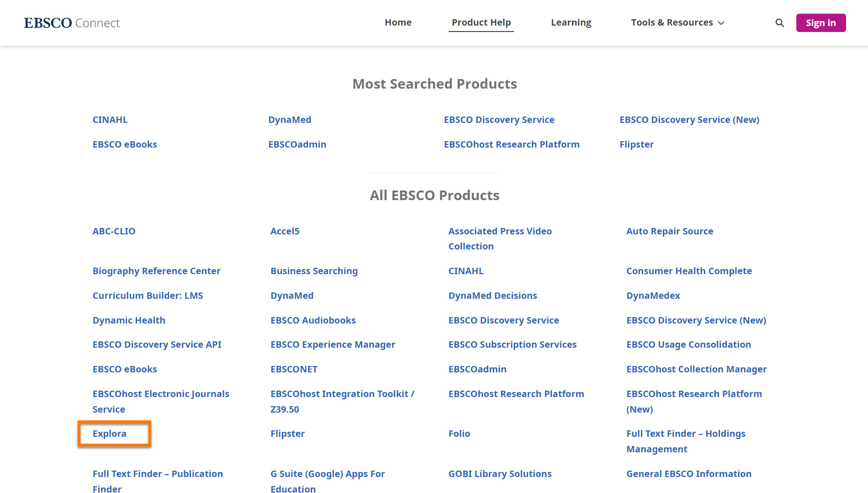The width and height of the screenshot is (868, 493).
Task: Open EBSCO eBooks in All EBSCO Products
Action: (125, 369)
